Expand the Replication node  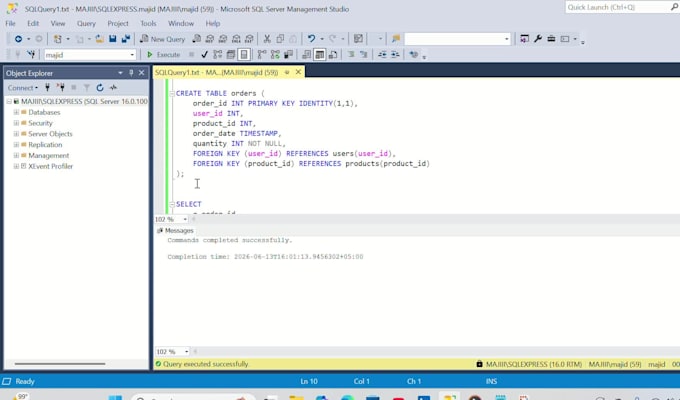(16, 145)
